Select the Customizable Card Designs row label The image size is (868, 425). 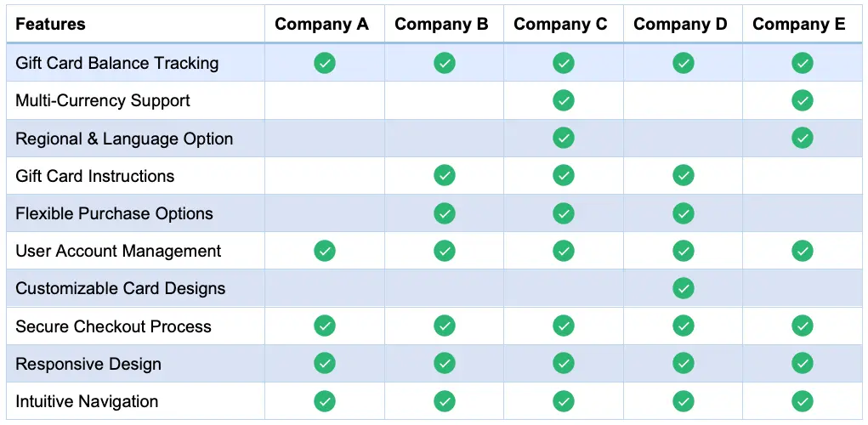tap(120, 288)
